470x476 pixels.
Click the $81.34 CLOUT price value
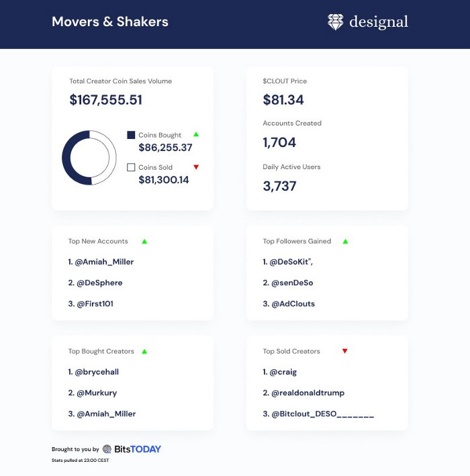point(283,100)
